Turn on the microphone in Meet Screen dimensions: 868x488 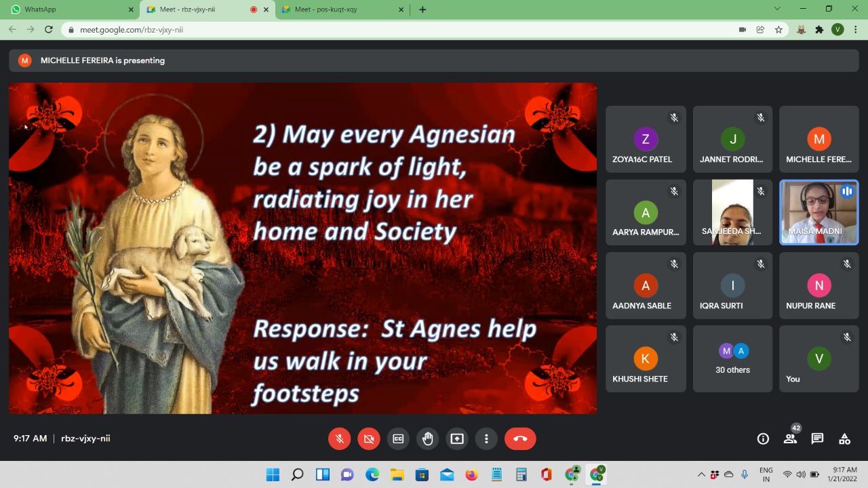click(340, 439)
